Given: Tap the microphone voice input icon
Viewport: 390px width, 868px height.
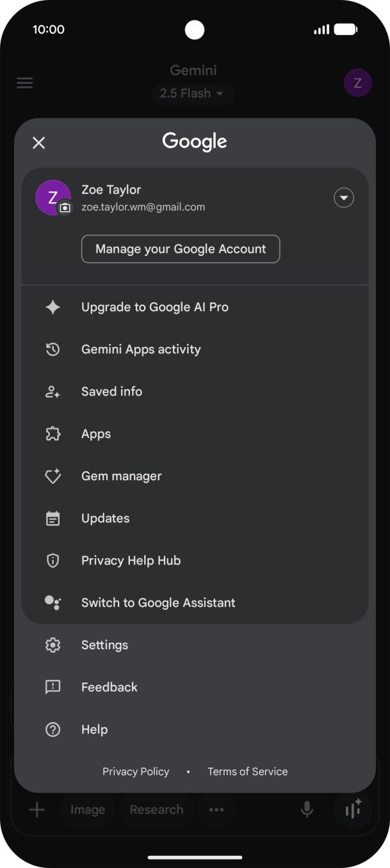Looking at the screenshot, I should [x=307, y=810].
